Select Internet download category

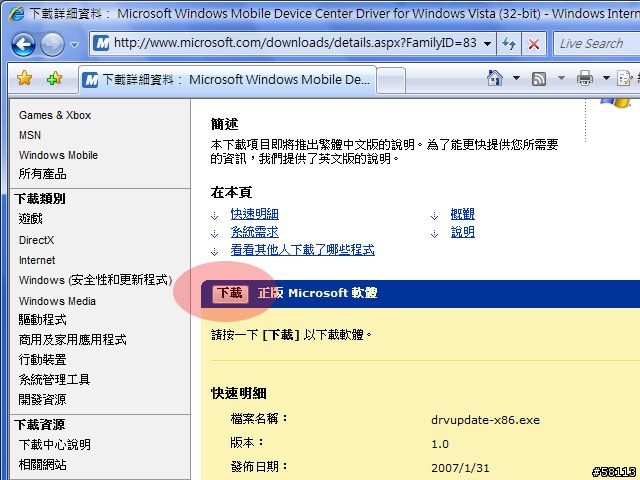pyautogui.click(x=37, y=260)
